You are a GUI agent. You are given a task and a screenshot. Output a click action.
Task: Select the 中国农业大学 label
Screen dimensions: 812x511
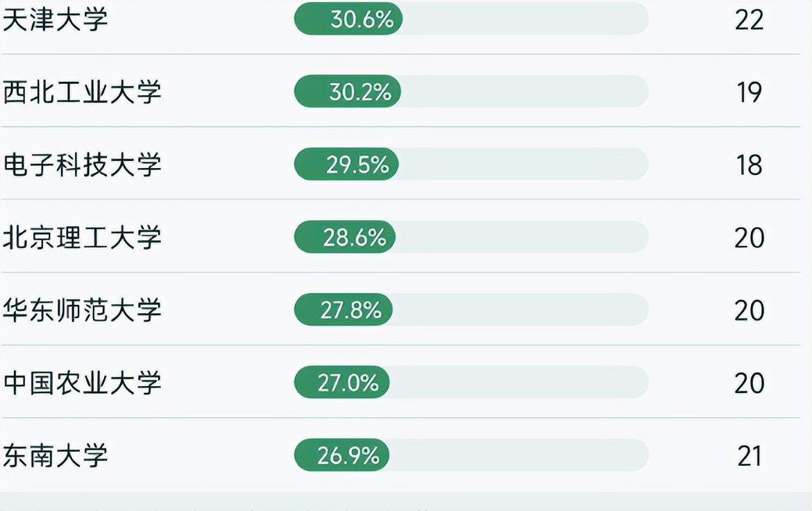[x=82, y=383]
